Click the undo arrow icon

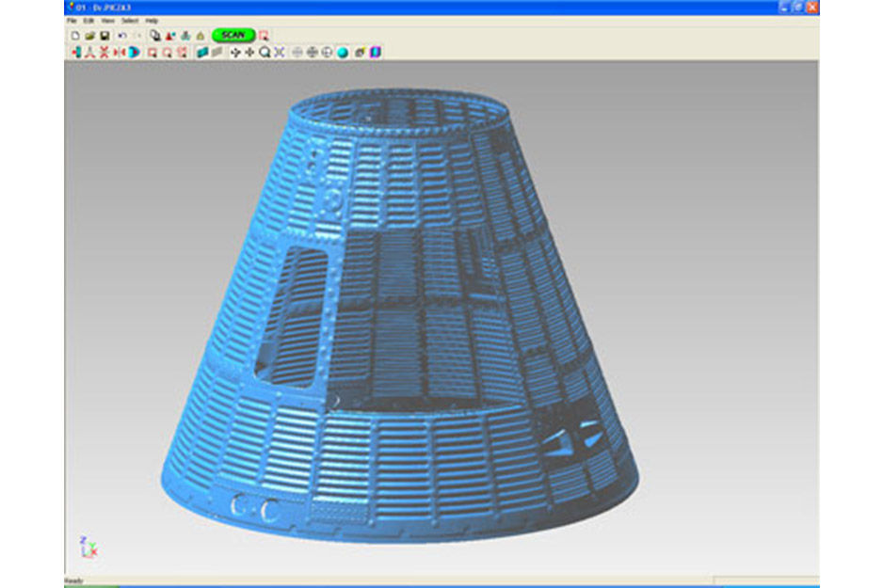[122, 36]
